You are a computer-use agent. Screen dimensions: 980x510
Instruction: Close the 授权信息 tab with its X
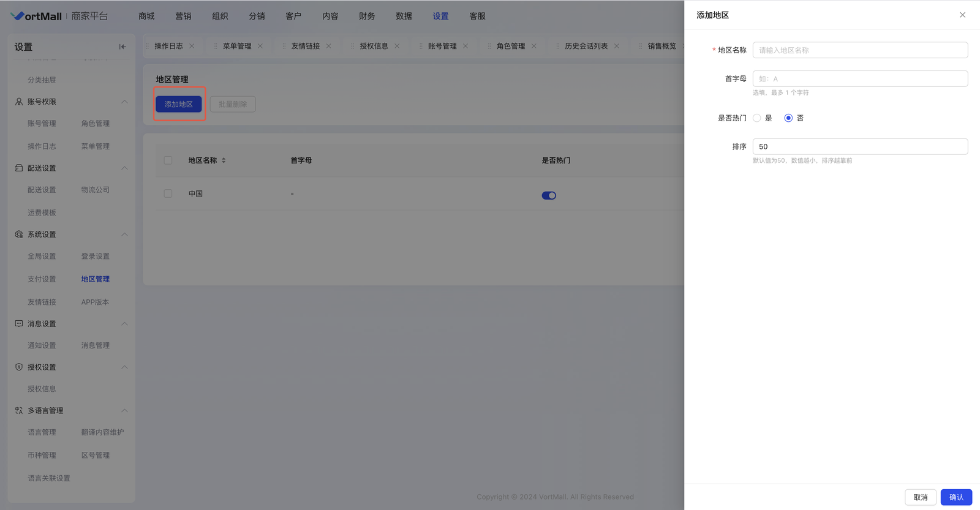click(397, 46)
